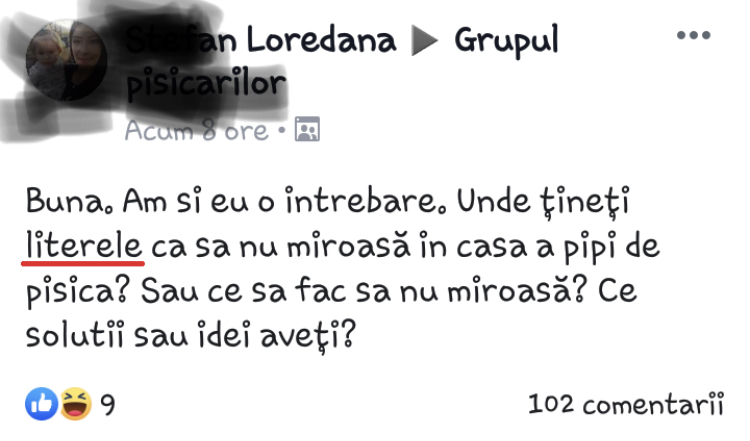Click the text "pisica? Sau ce sa fac"
Image resolution: width=750 pixels, height=441 pixels.
(x=186, y=292)
